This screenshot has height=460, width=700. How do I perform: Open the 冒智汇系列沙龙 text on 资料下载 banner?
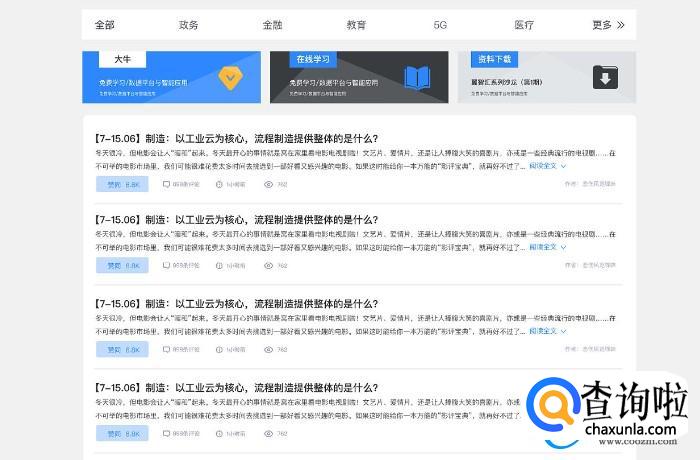tap(507, 82)
